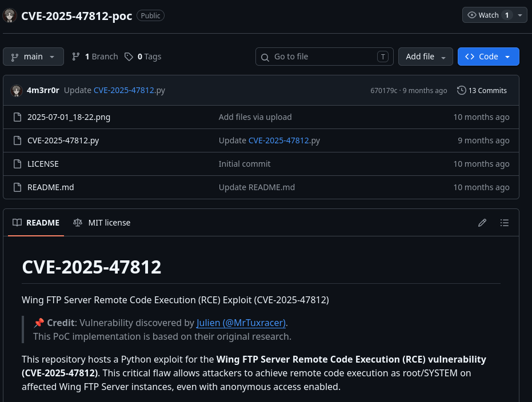Image resolution: width=532 pixels, height=402 pixels.
Task: Open the Julien (@MrTuxracer) credit link
Action: (x=241, y=323)
